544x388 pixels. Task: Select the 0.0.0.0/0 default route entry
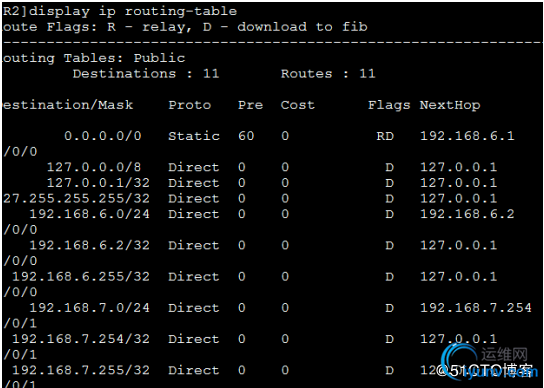coord(103,136)
